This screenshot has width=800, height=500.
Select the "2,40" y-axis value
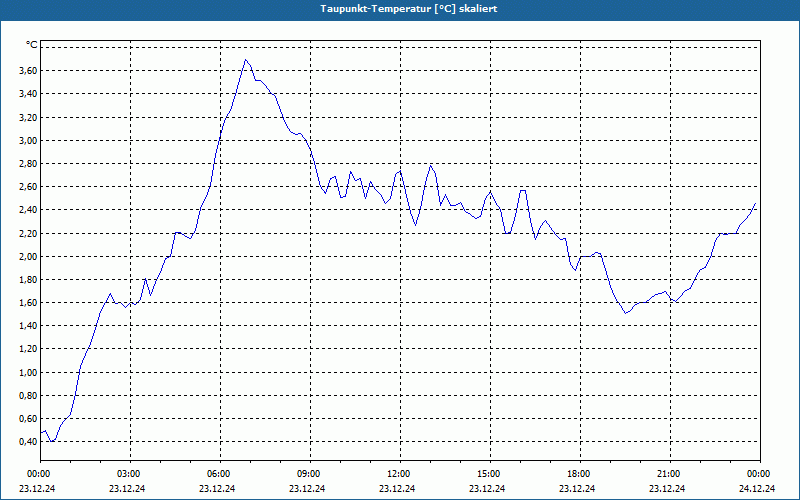click(x=28, y=210)
